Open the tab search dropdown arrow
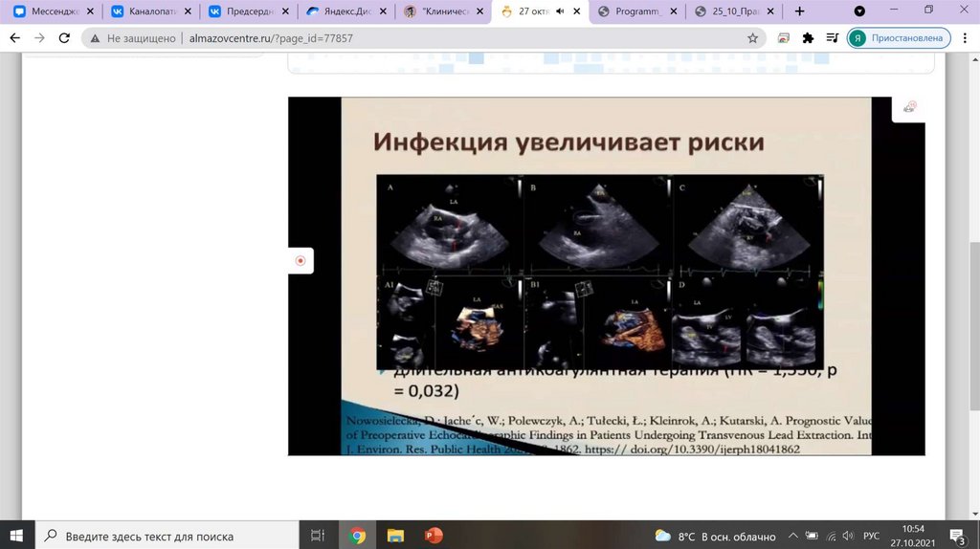The image size is (980, 549). [859, 11]
